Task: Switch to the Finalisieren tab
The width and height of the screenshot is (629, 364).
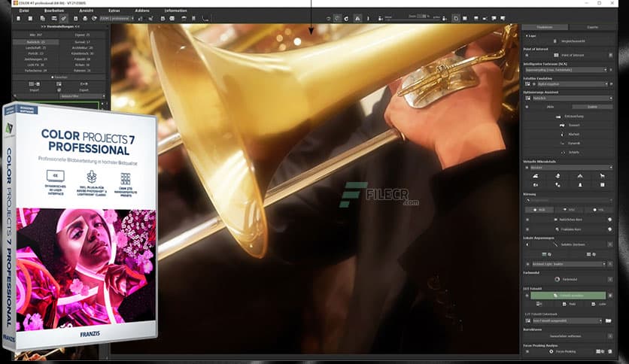Action: (545, 27)
